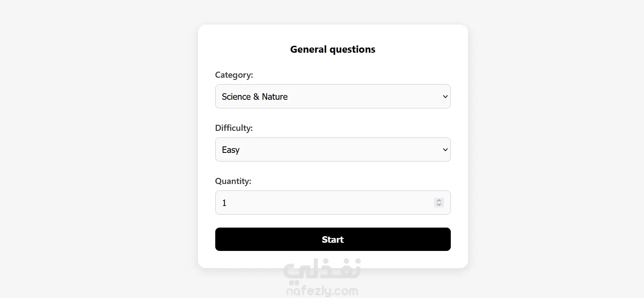Open the Category dropdown
The width and height of the screenshot is (644, 298).
point(332,96)
